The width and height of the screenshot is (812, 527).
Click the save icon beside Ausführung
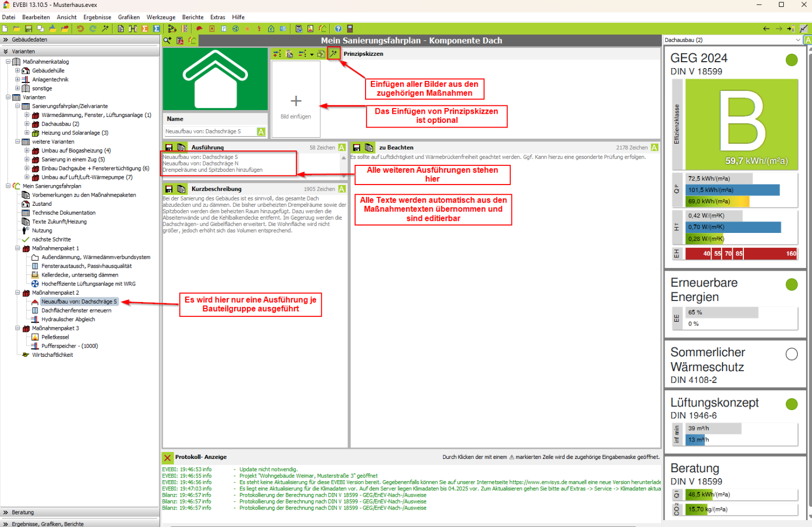click(x=169, y=148)
